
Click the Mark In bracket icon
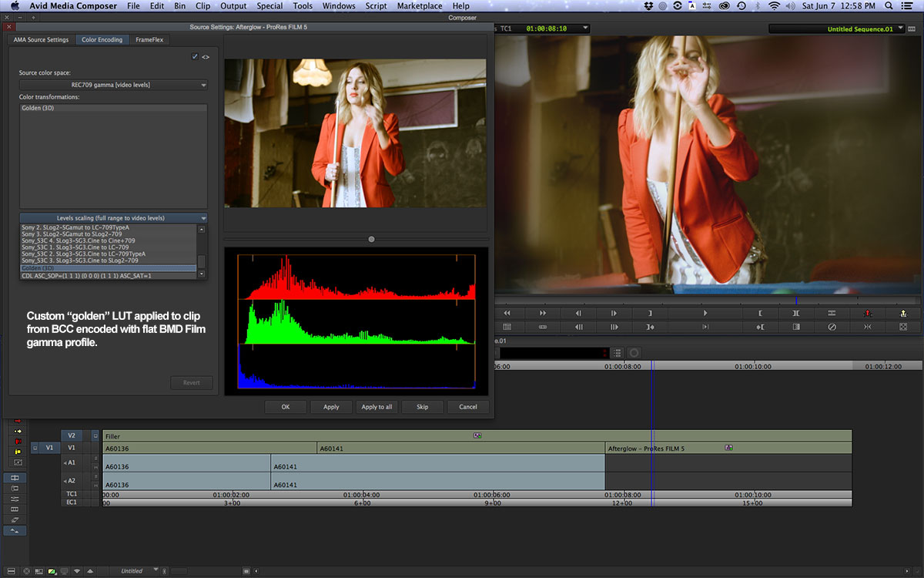pos(761,313)
